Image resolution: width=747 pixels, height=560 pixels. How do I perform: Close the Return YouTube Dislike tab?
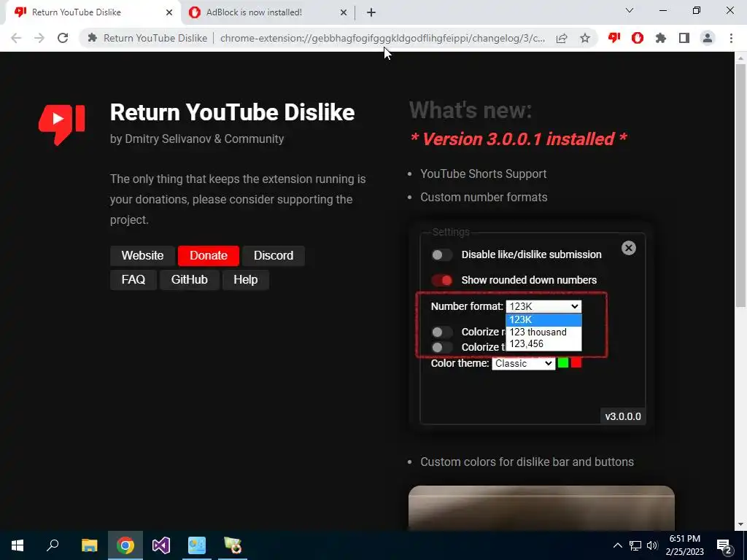(169, 12)
